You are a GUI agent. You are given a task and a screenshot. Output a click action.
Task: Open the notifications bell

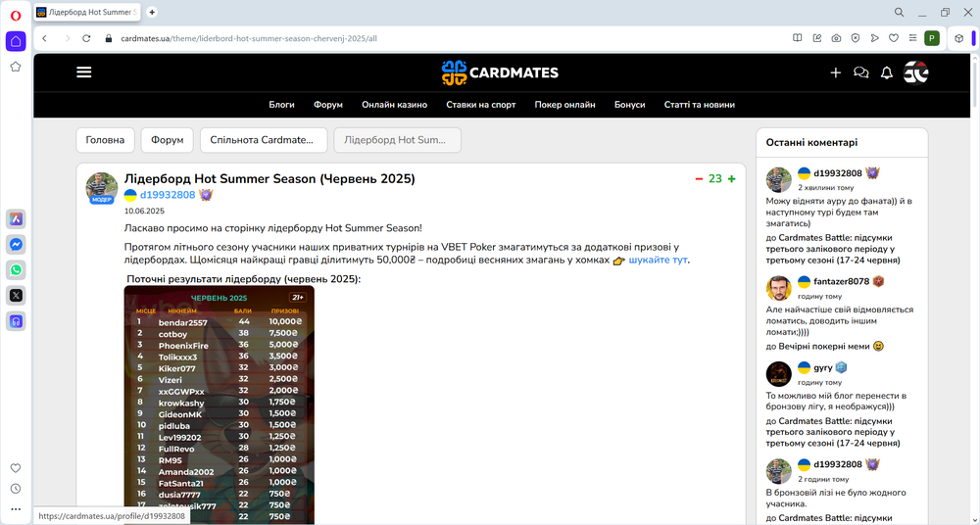coord(886,73)
